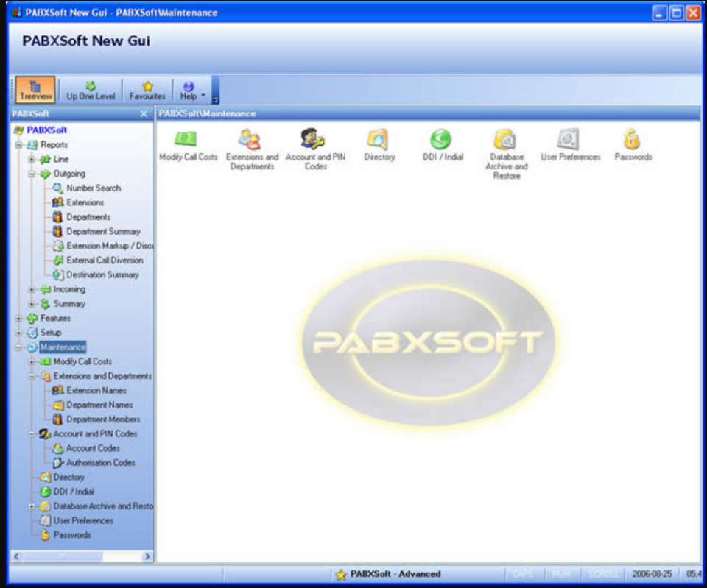Select Account Codes in the tree
Viewport: 707px width, 588px height.
click(x=93, y=448)
